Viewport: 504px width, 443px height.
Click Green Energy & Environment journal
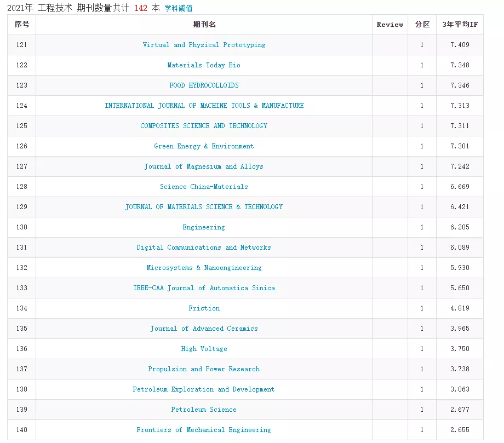click(x=204, y=146)
